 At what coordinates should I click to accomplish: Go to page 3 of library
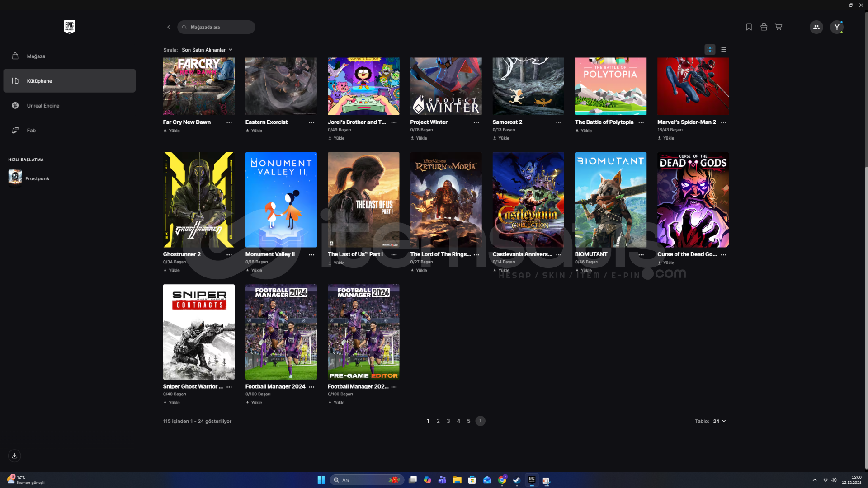[448, 421]
